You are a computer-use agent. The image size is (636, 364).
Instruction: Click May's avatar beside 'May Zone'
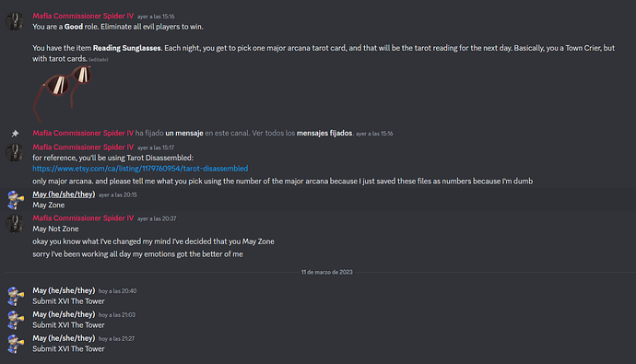[15, 200]
